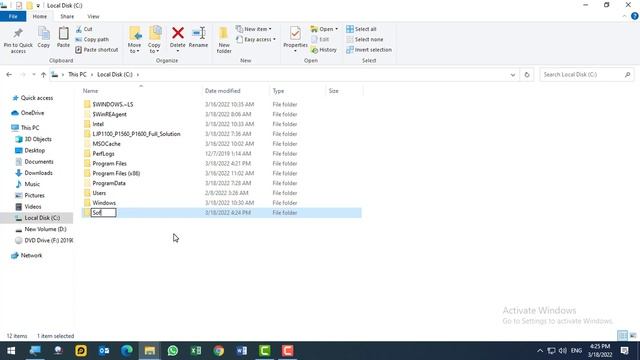Click the Up one level arrow

[43, 75]
